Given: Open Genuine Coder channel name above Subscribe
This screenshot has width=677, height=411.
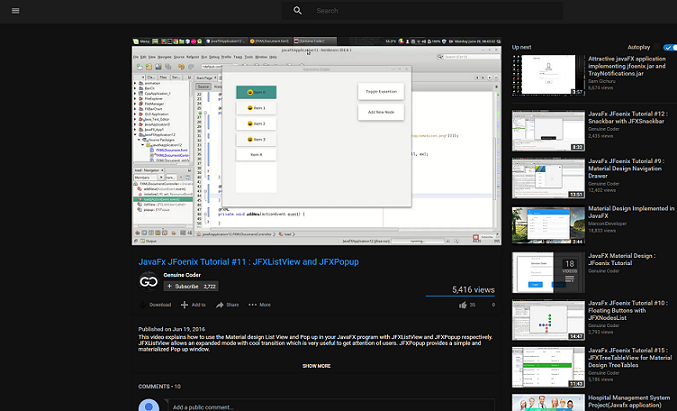Looking at the screenshot, I should [x=182, y=275].
